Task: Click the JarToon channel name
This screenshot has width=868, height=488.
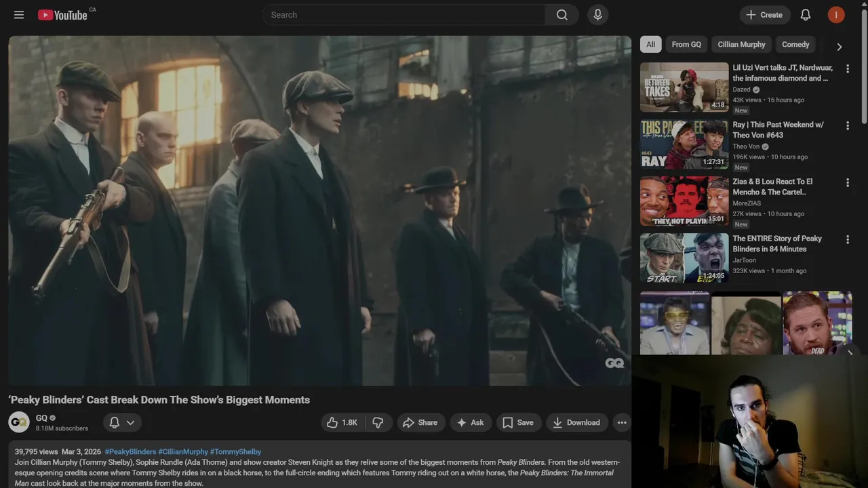Action: [x=744, y=260]
